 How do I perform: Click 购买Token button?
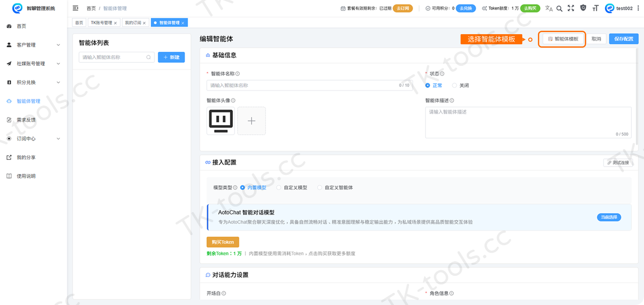223,242
